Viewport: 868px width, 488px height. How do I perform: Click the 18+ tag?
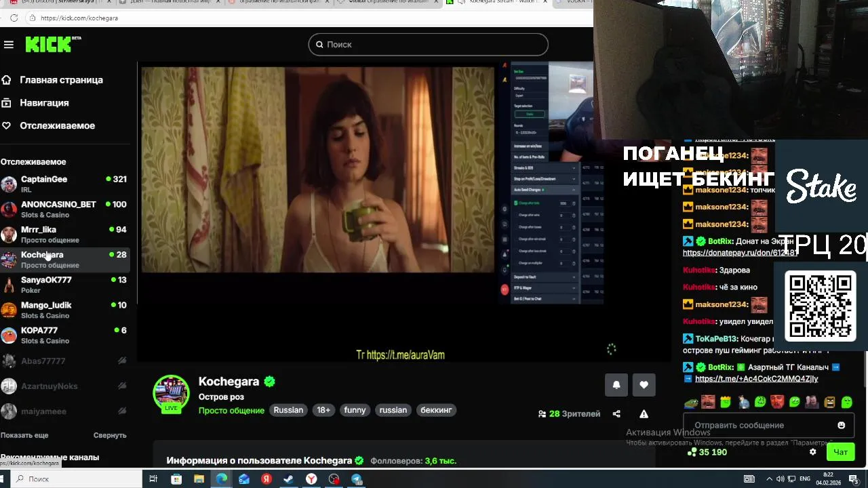tap(323, 410)
